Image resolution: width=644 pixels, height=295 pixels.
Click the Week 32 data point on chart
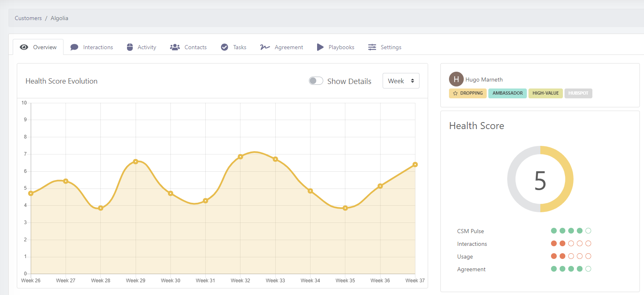tap(240, 157)
